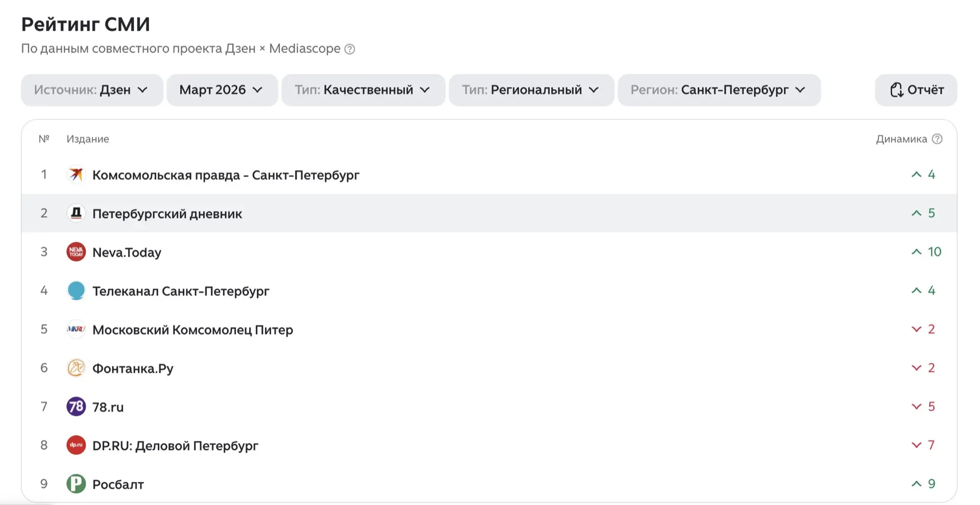Click the Komsomolskaya Pravda logo icon
Image resolution: width=980 pixels, height=505 pixels.
tap(76, 174)
